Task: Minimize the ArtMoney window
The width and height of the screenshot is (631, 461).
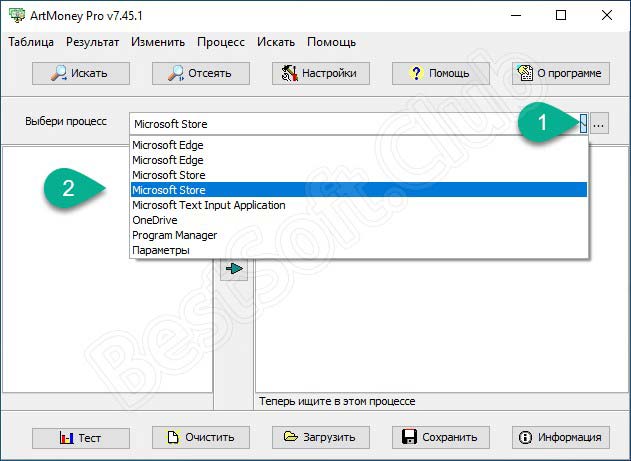Action: pyautogui.click(x=516, y=16)
